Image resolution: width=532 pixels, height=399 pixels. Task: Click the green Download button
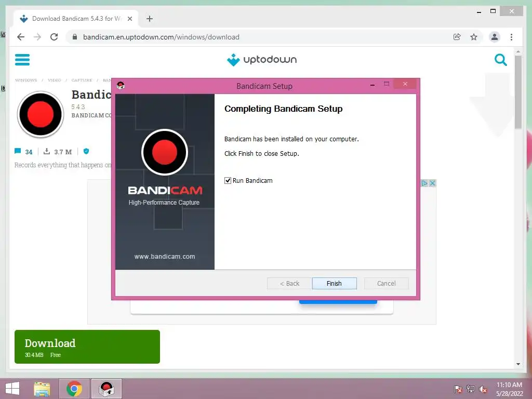point(87,347)
